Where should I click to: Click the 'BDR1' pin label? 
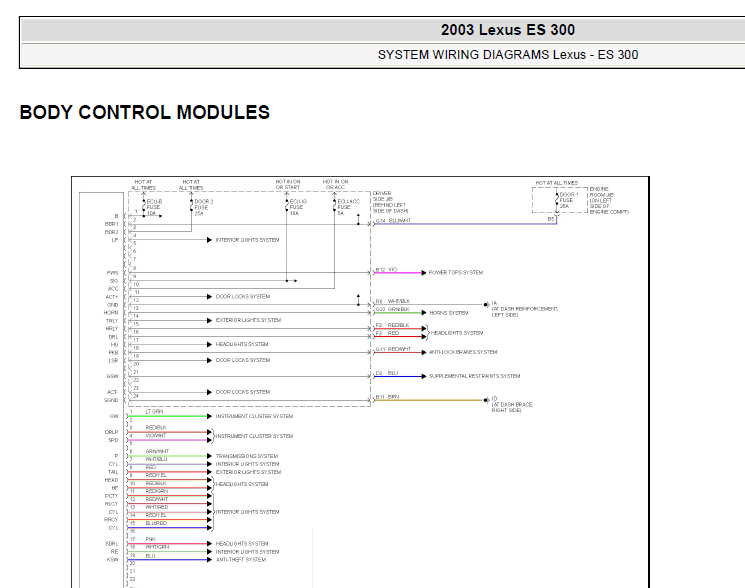tap(111, 224)
